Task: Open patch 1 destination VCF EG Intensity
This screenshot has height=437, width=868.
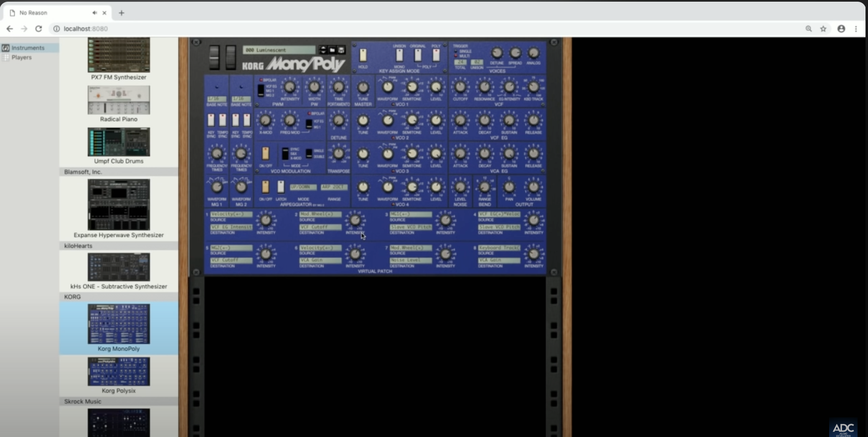Action: click(231, 227)
